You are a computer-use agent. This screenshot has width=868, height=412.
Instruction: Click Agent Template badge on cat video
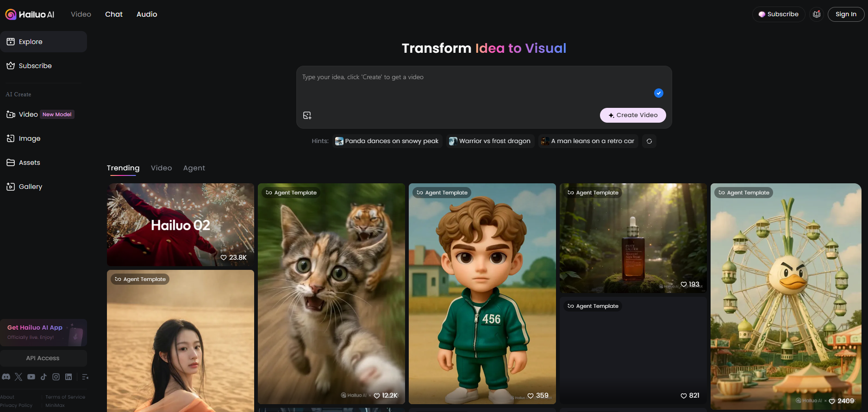(x=291, y=193)
